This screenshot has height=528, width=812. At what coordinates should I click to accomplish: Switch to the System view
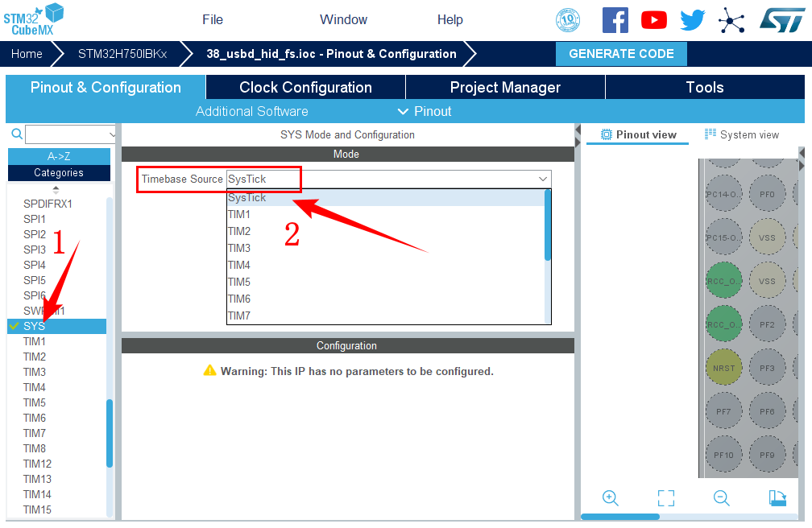pos(742,134)
